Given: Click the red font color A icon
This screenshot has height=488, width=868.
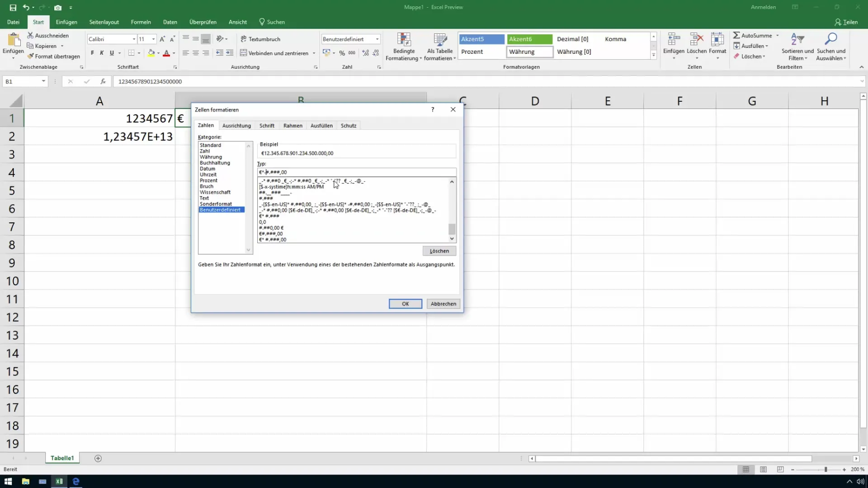Looking at the screenshot, I should coord(166,53).
